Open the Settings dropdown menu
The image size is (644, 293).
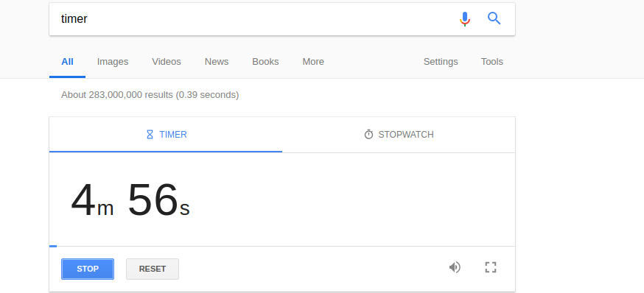[x=441, y=62]
